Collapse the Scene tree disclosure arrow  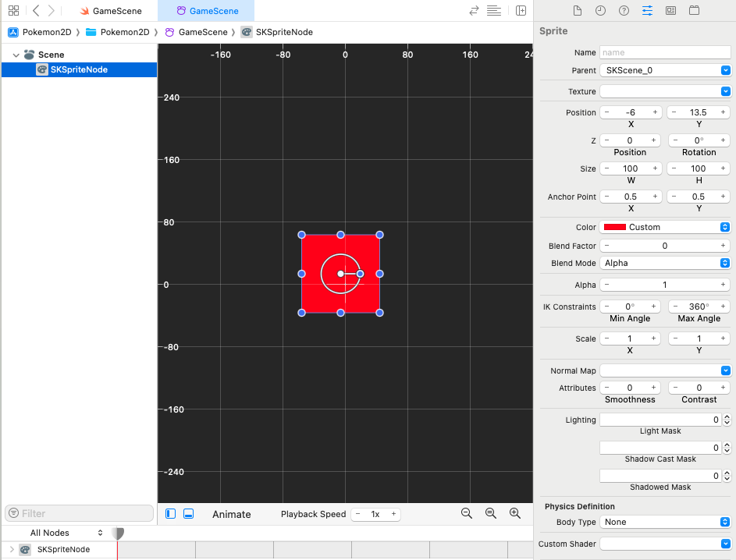tap(16, 55)
